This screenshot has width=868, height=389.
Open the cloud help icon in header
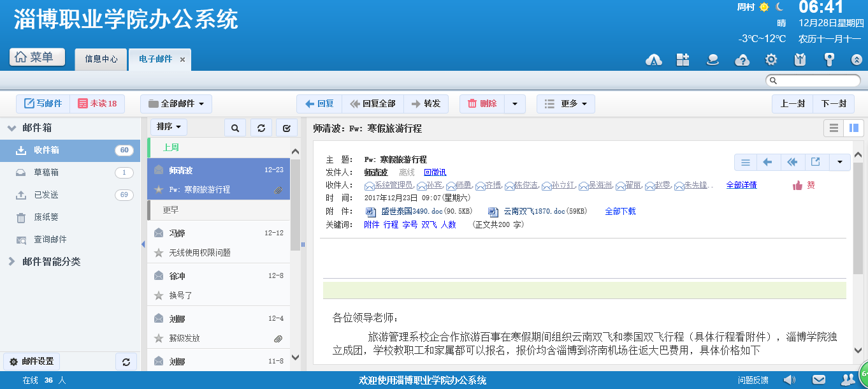742,60
